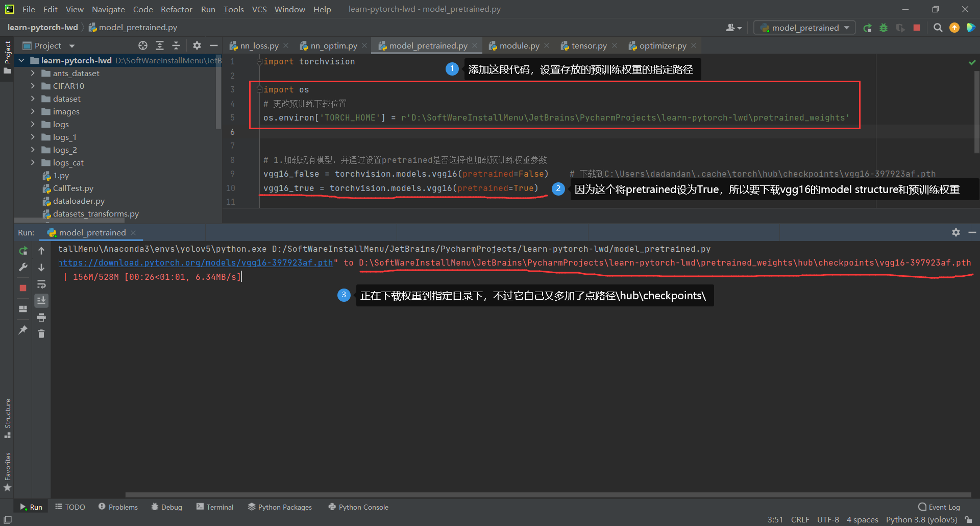Expand the ants_dataset folder

point(33,73)
